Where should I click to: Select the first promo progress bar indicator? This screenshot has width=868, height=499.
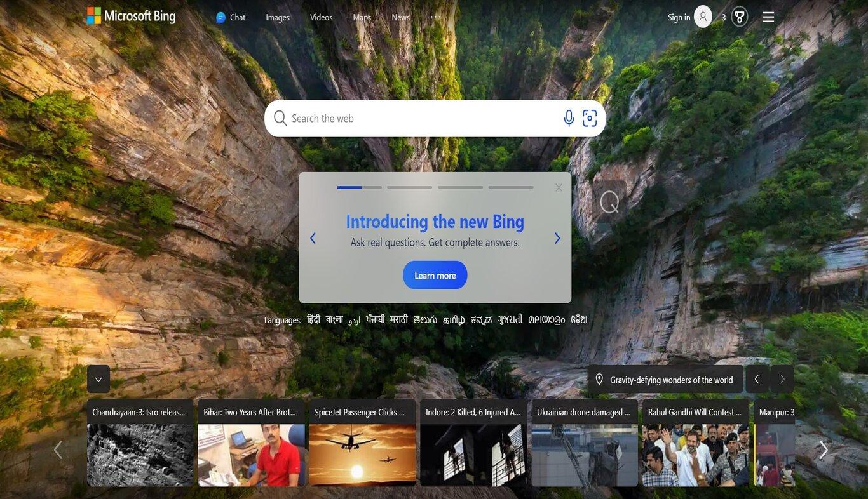pos(359,187)
